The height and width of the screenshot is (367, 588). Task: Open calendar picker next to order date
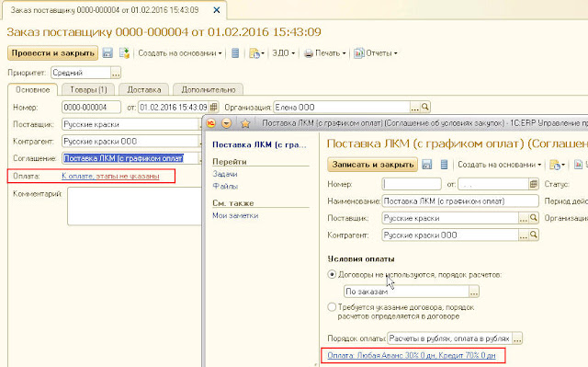213,107
